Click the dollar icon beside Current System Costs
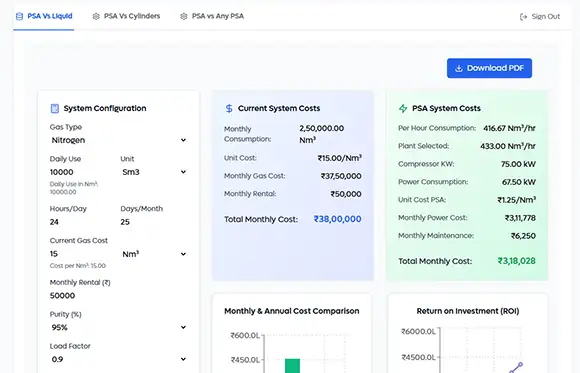The height and width of the screenshot is (373, 580). tap(229, 108)
